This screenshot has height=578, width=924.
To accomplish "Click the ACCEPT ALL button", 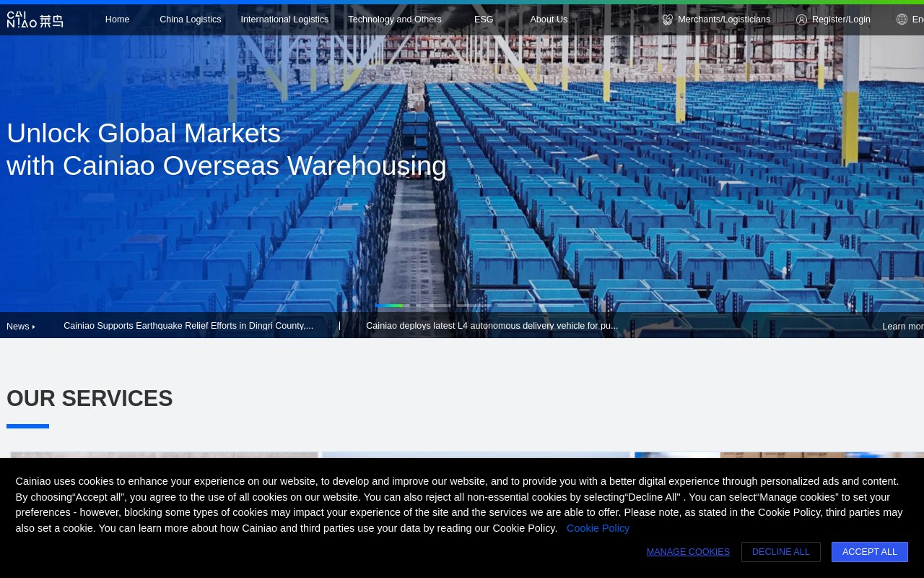I will pos(870,552).
